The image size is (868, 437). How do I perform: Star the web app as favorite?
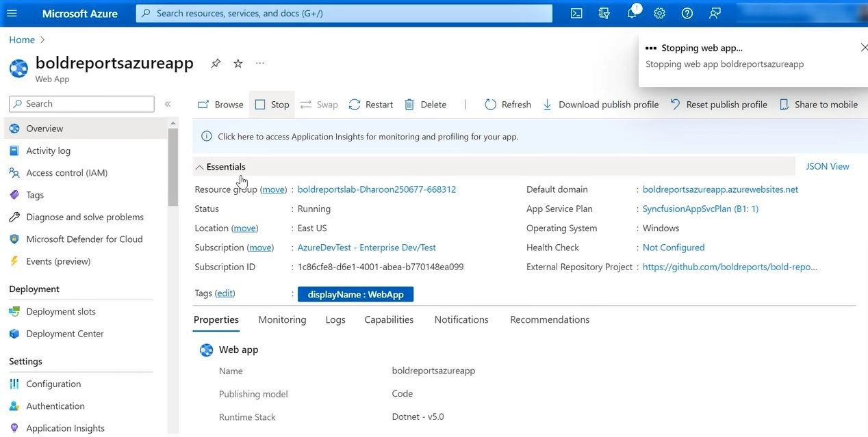(238, 62)
